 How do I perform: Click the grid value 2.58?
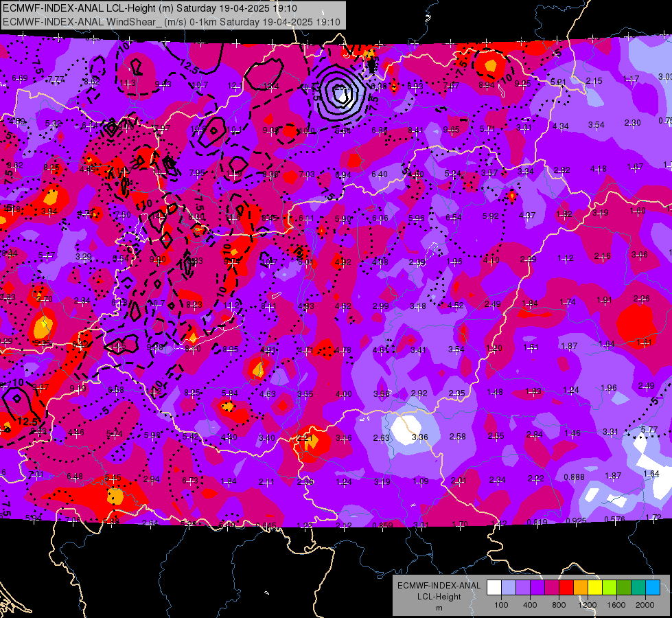tap(457, 437)
